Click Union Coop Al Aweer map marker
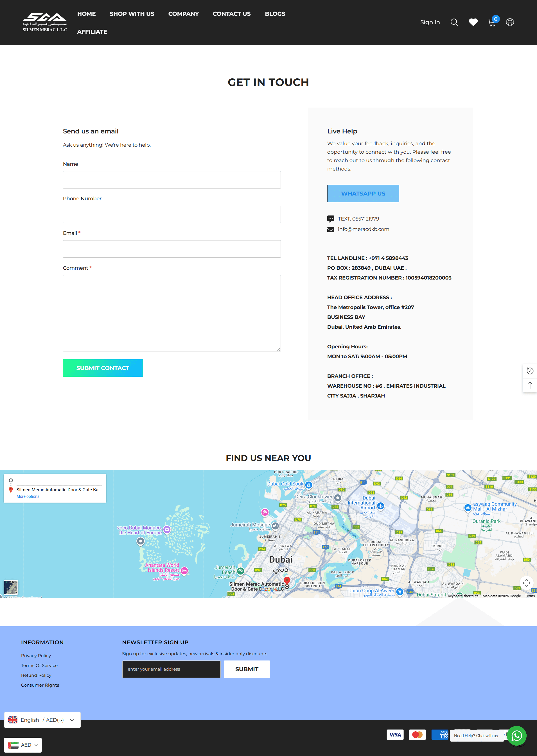This screenshot has width=537, height=756. point(400,591)
